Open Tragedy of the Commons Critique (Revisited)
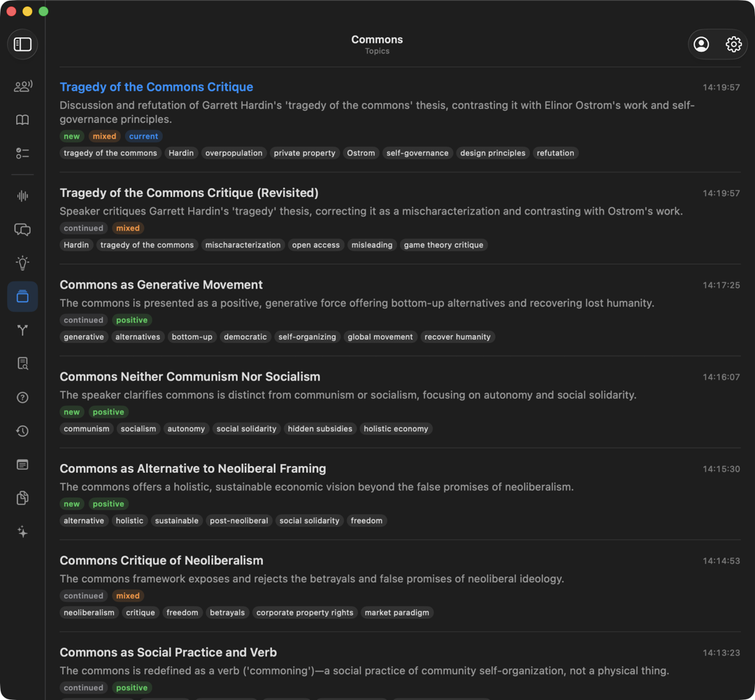 189,193
